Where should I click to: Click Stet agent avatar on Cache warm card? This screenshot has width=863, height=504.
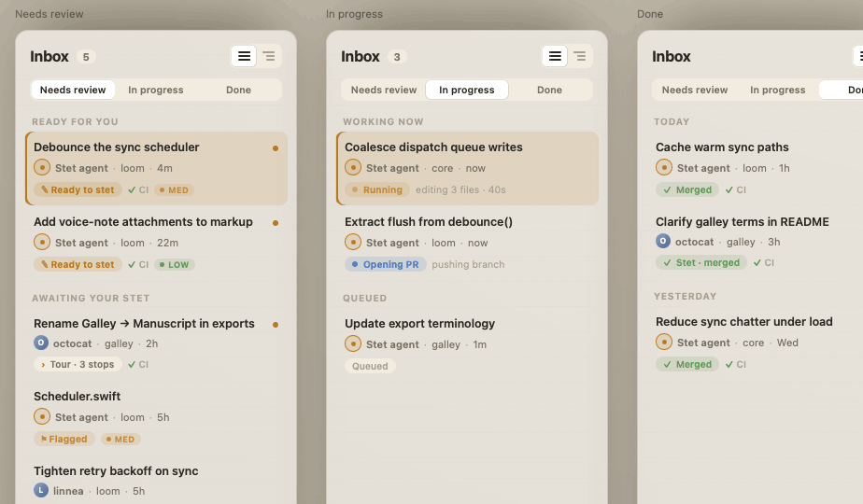664,167
